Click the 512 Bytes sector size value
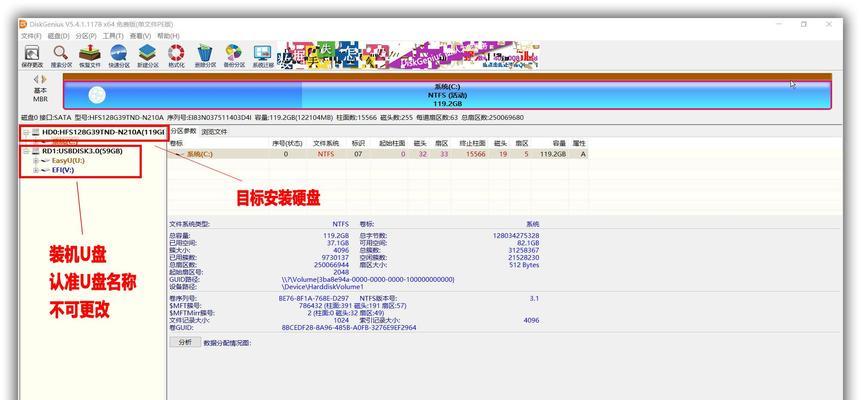The image size is (861, 400). point(524,265)
